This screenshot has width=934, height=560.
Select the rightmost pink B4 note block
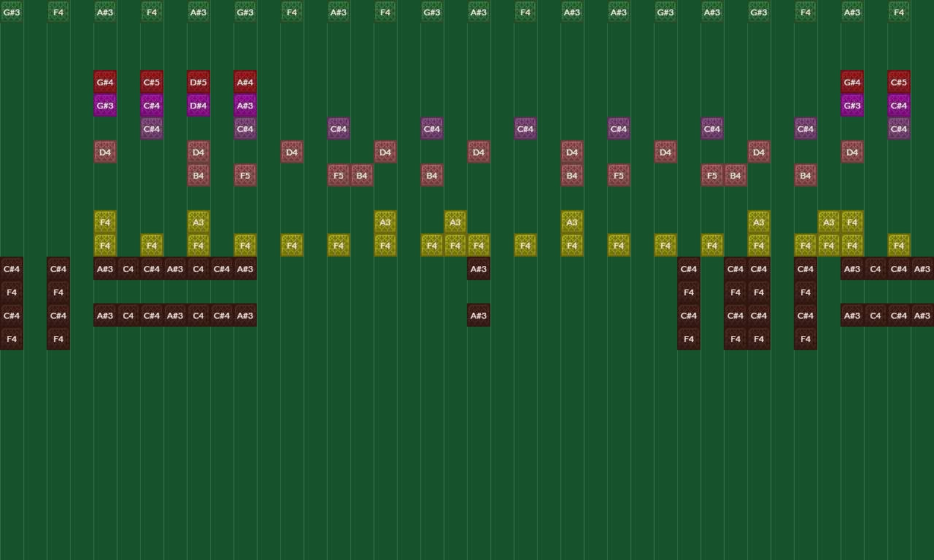pyautogui.click(x=806, y=175)
